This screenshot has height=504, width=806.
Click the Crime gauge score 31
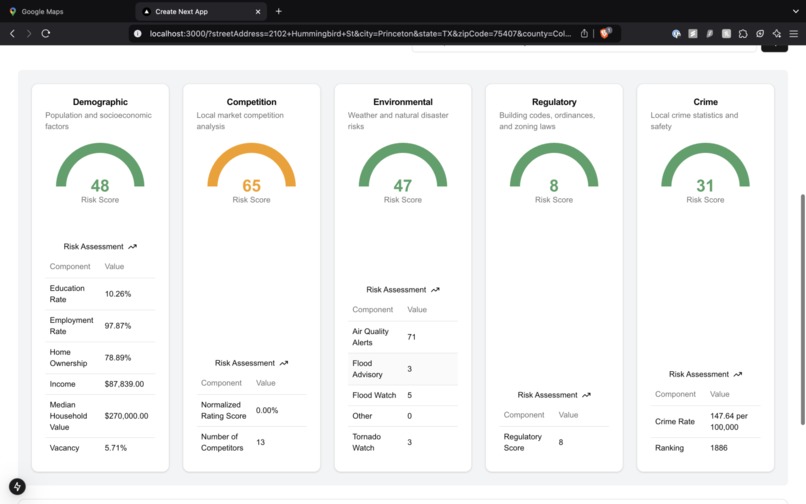click(x=705, y=185)
